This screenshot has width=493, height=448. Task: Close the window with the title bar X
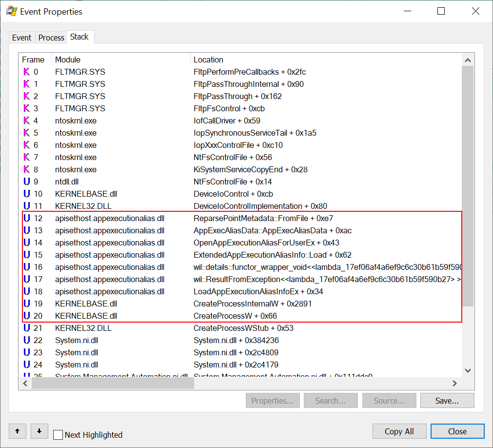point(475,11)
